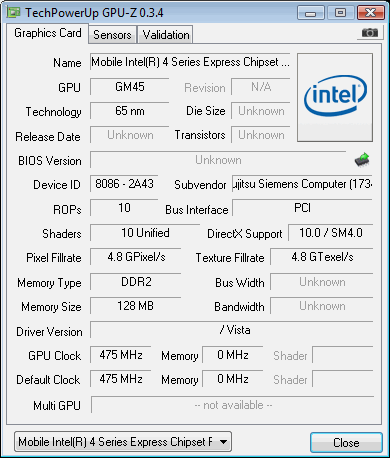This screenshot has height=458, width=390.
Task: Click the camera screenshot icon
Action: (370, 33)
